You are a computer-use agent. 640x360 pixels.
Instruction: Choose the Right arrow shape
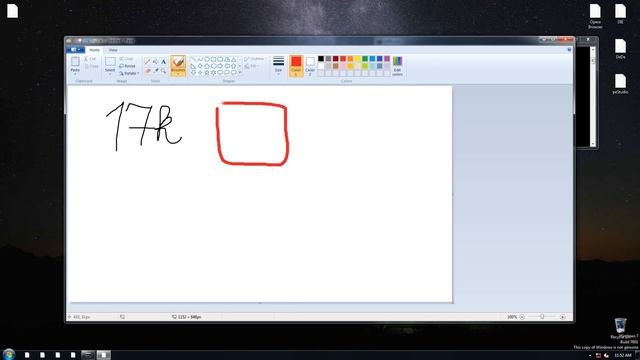point(220,66)
